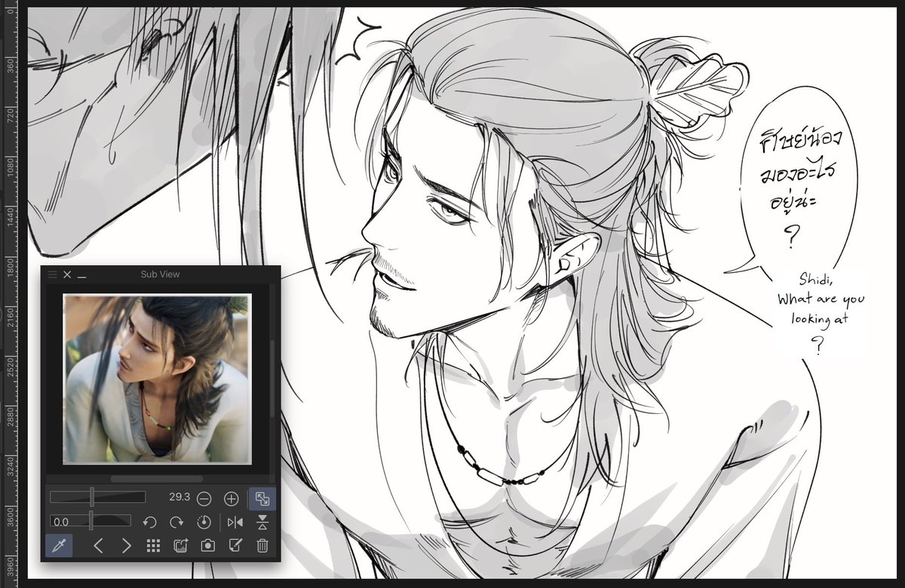Adjust the Sub View rotation slider

90,521
